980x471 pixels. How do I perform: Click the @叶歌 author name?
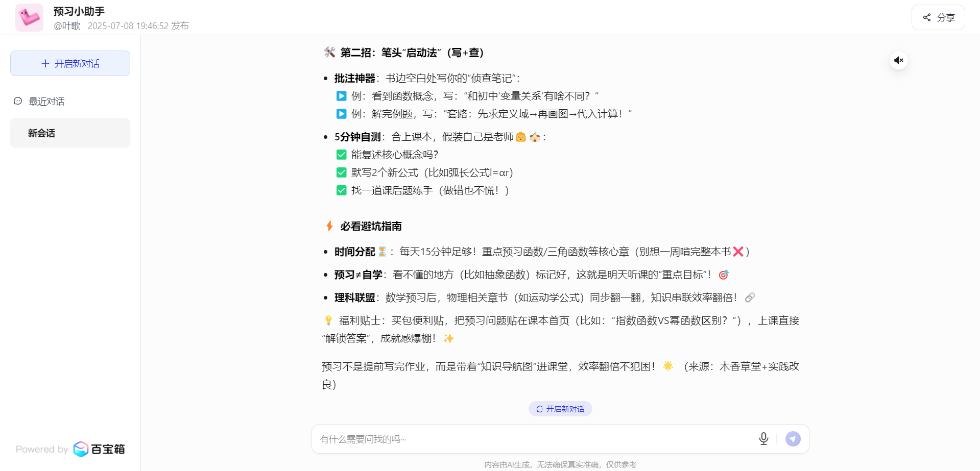tap(67, 26)
